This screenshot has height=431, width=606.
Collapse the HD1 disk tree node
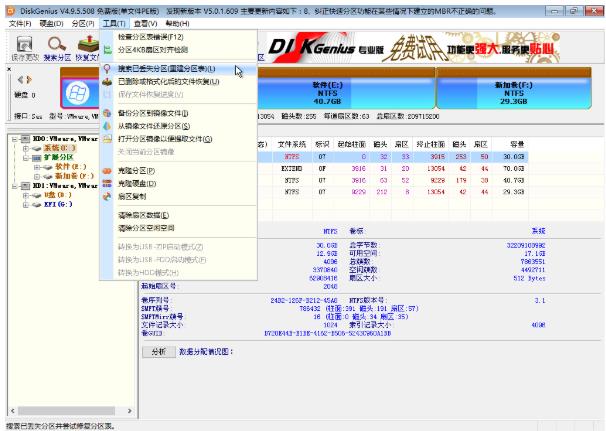[x=14, y=186]
